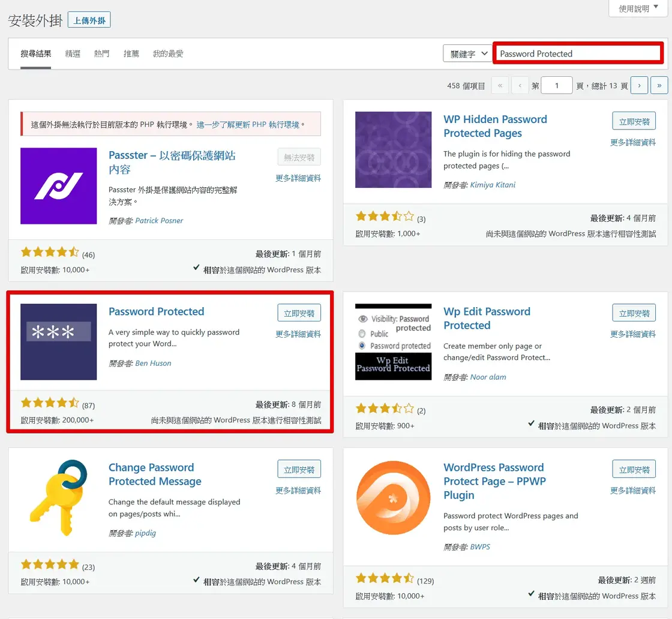Click the current page number field
The image size is (672, 619).
pos(557,85)
